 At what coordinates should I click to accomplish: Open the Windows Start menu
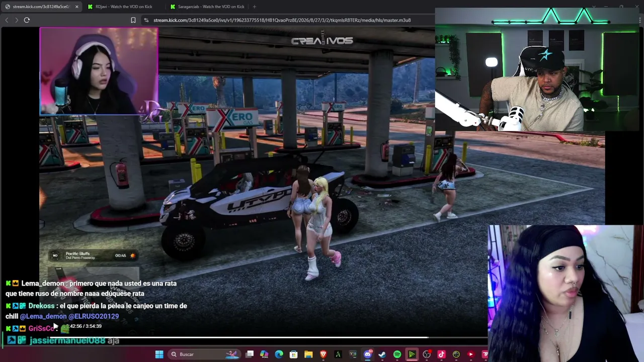[159, 354]
